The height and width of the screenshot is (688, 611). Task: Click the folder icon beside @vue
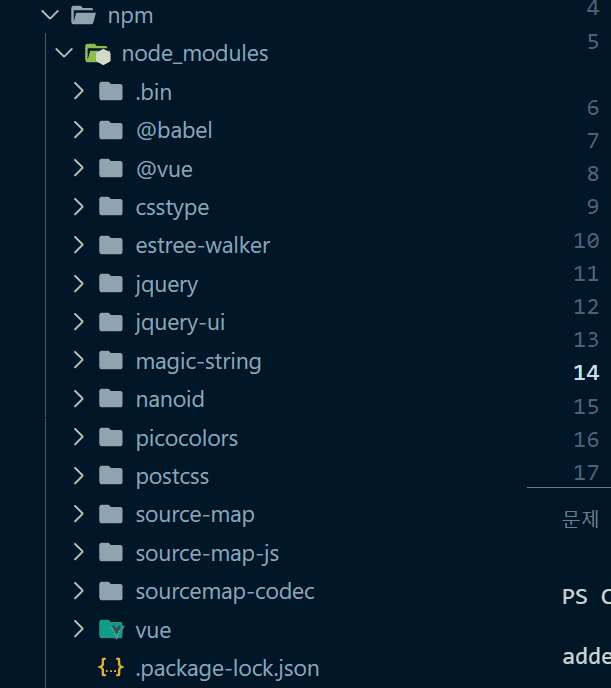(111, 168)
